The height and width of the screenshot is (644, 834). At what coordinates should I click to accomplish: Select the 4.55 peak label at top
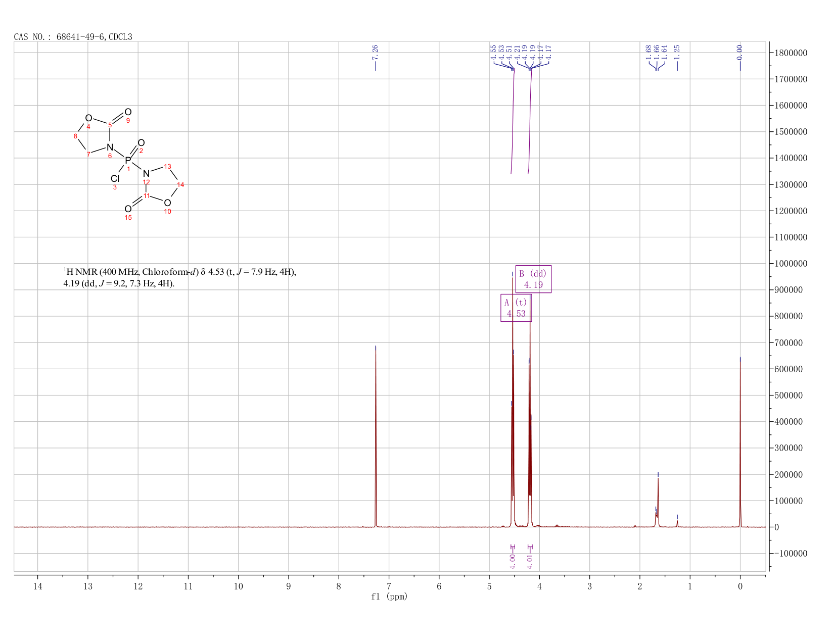coord(493,52)
